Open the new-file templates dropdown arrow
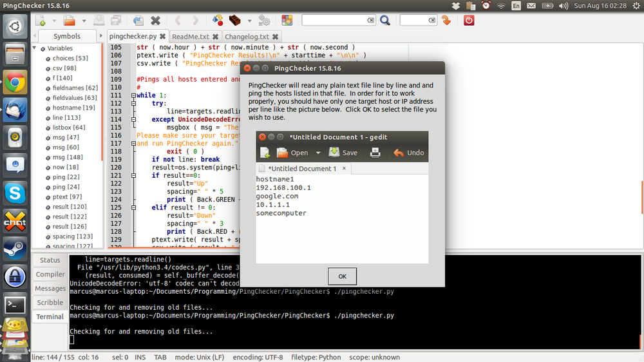 [x=54, y=21]
